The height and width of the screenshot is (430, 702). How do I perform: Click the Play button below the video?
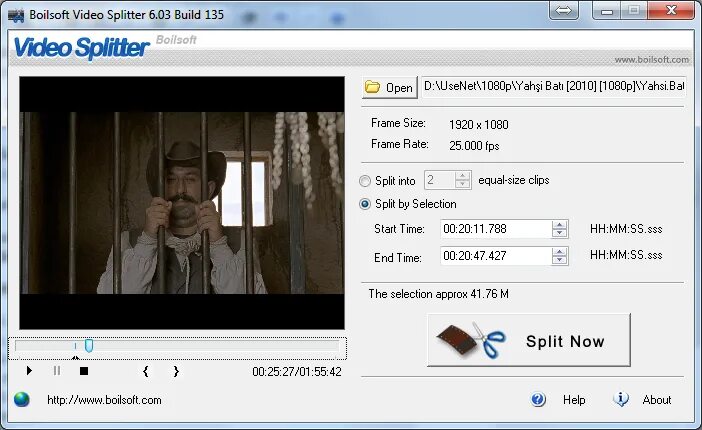[x=29, y=371]
